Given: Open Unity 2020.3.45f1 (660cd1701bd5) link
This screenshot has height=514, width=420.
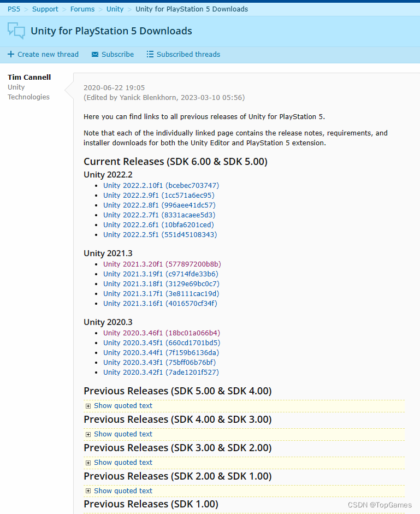Looking at the screenshot, I should pyautogui.click(x=162, y=343).
